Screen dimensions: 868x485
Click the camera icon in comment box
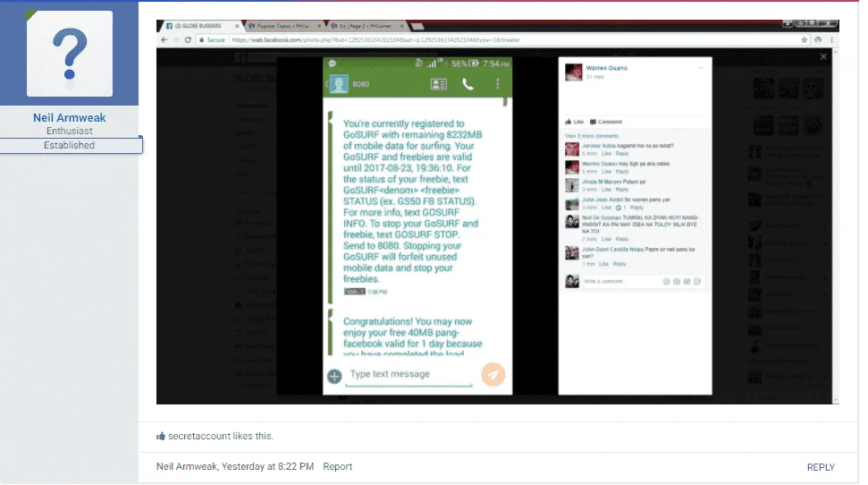(677, 282)
